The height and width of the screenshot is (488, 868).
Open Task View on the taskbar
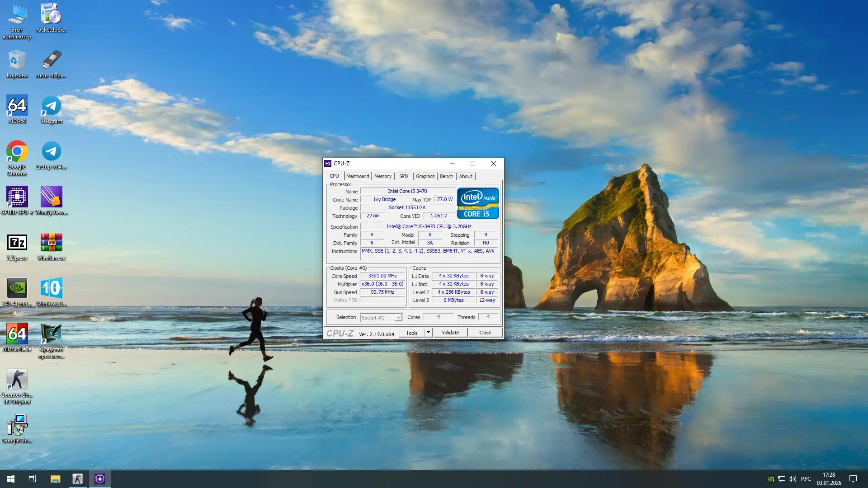pos(33,479)
